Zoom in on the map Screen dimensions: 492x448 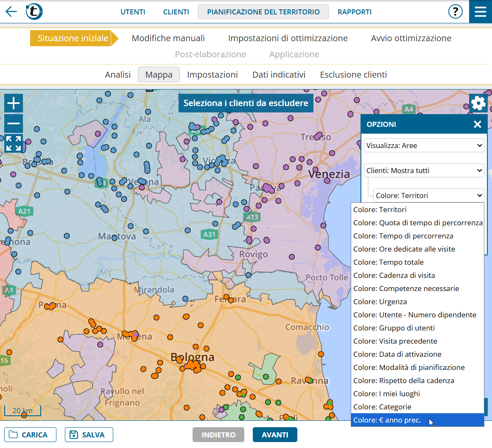14,103
